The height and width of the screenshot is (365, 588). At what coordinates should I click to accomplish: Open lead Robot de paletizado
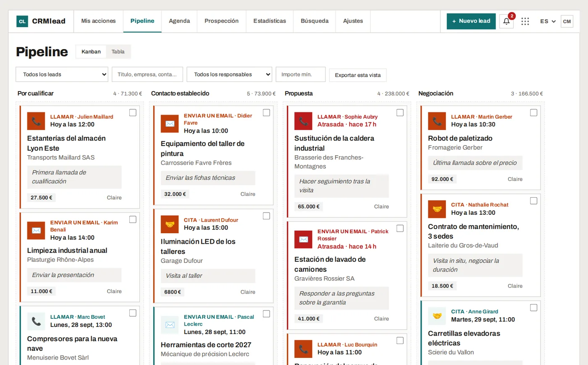click(460, 138)
